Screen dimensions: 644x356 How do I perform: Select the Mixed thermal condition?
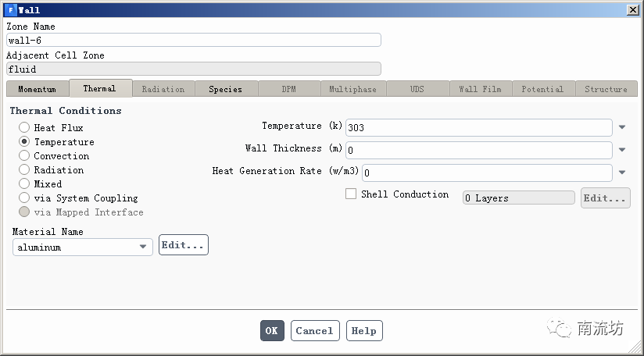pyautogui.click(x=25, y=184)
